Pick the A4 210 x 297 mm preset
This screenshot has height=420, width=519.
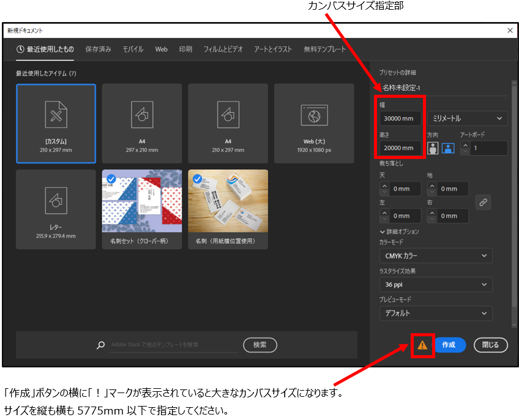point(228,123)
